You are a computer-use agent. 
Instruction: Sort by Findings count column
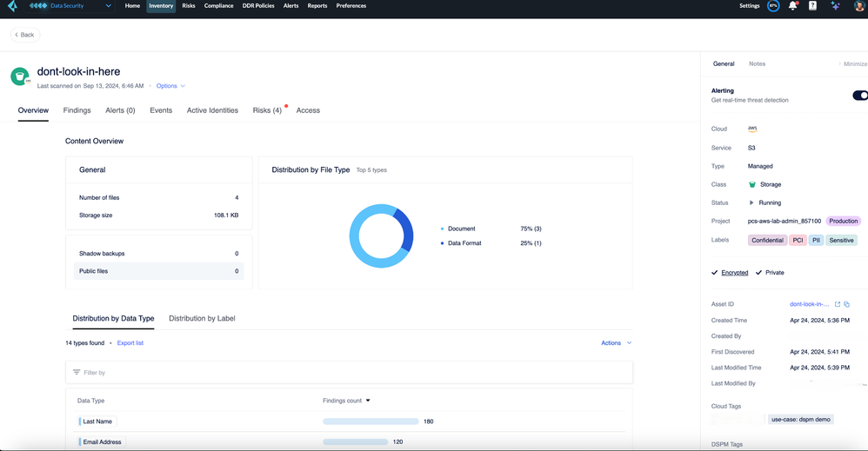pyautogui.click(x=346, y=401)
